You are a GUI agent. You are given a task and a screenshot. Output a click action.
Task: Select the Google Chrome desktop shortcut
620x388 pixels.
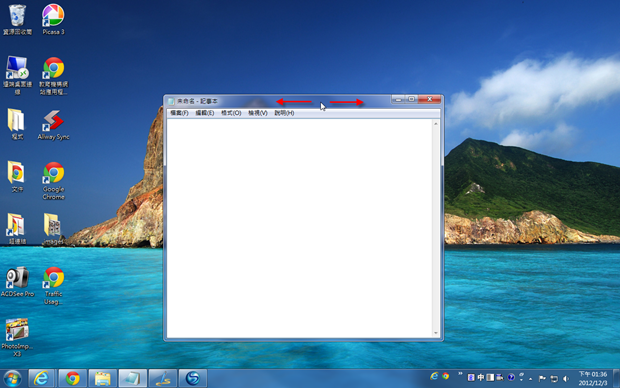[x=53, y=180]
